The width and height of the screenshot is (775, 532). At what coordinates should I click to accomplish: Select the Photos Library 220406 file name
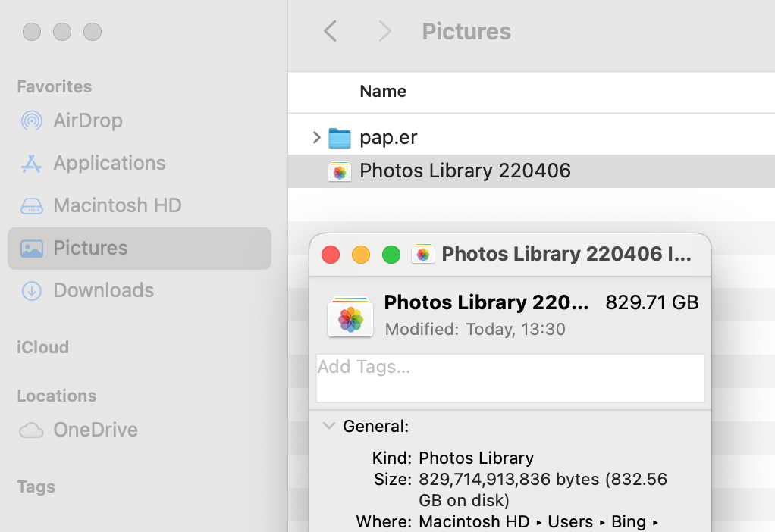pyautogui.click(x=465, y=171)
